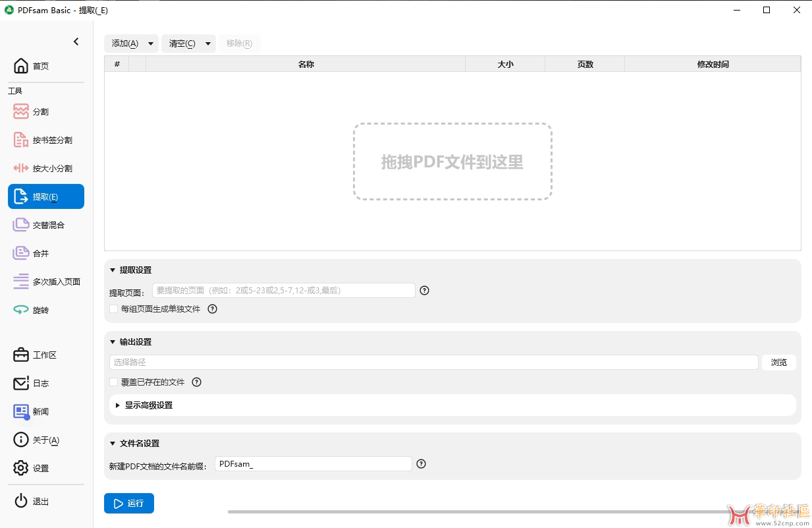
Task: Select the 按大小分割 tool icon
Action: pos(21,168)
